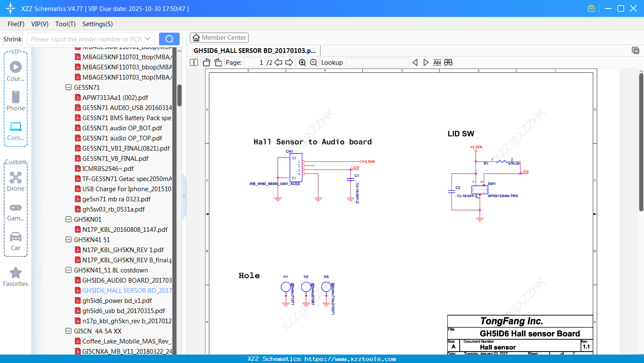Viewport: 644px width, 363px height.
Task: Collapse the GE5SN71 folder
Action: click(69, 88)
